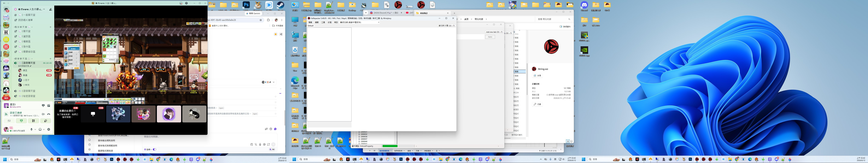Open 腳本輸出規則說明 in Gemini sidebar
This screenshot has height=163, width=868.
tap(107, 140)
